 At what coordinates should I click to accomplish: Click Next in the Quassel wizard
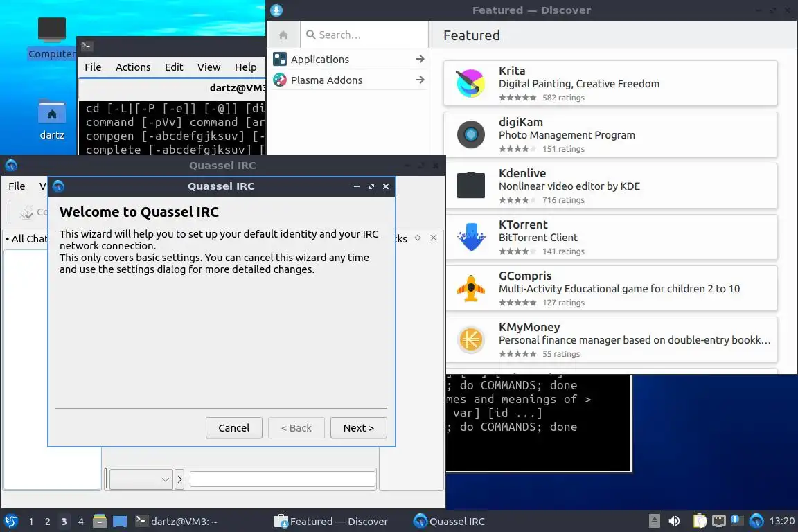point(358,428)
